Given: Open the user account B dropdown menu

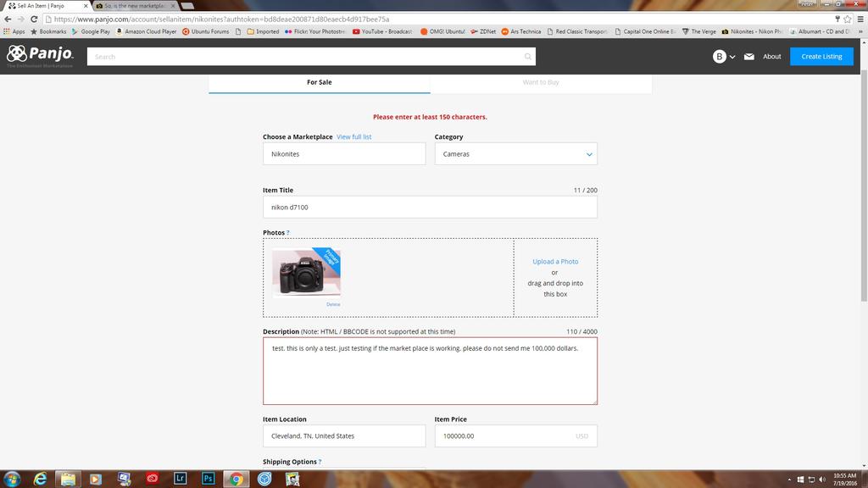Looking at the screenshot, I should click(724, 57).
